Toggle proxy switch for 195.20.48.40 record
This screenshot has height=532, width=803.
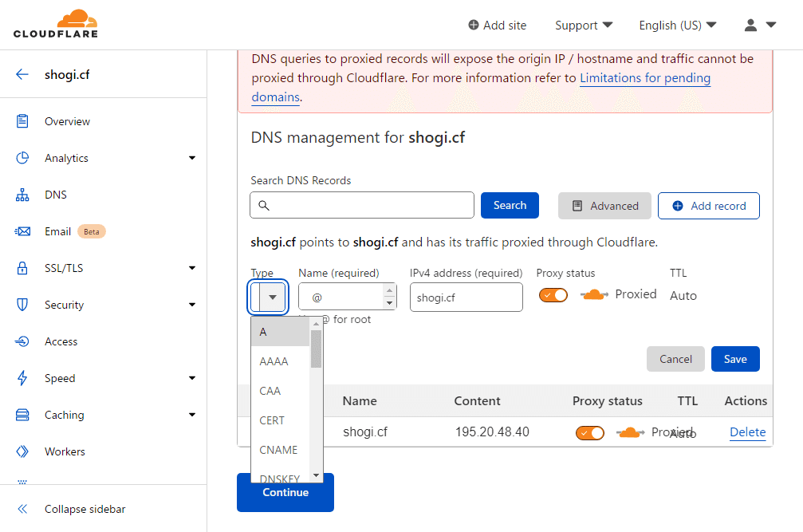click(x=590, y=433)
